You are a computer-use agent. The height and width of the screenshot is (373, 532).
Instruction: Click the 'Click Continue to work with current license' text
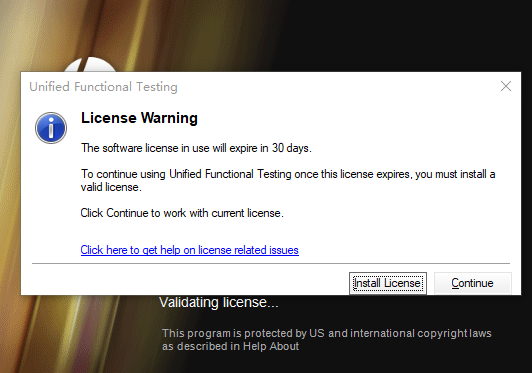(182, 213)
